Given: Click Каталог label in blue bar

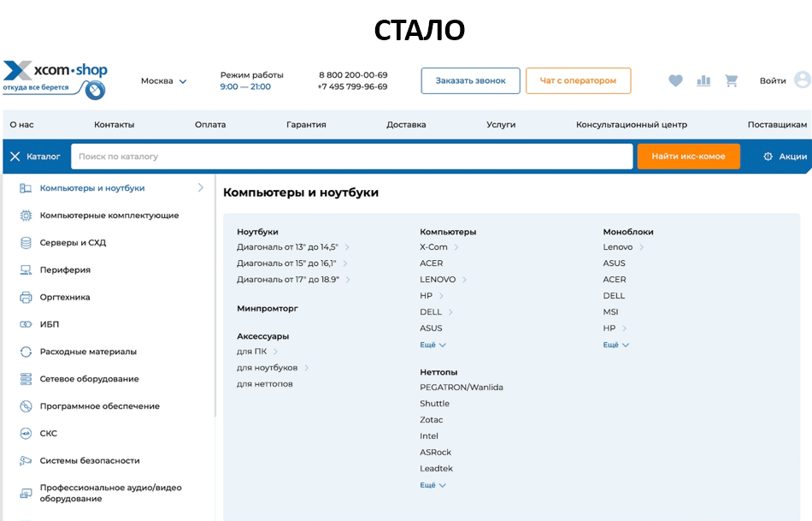Looking at the screenshot, I should pyautogui.click(x=44, y=157).
